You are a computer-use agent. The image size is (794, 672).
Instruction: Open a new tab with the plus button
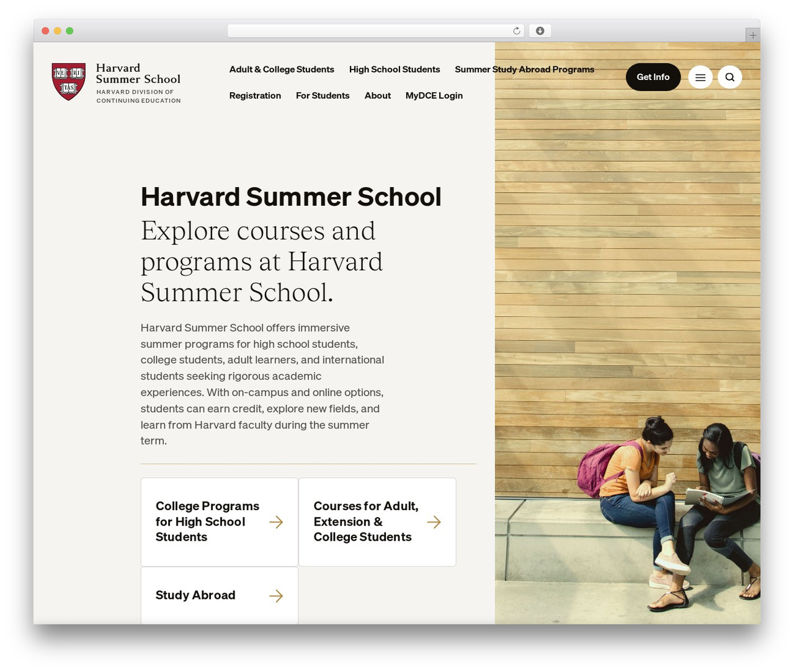[752, 35]
